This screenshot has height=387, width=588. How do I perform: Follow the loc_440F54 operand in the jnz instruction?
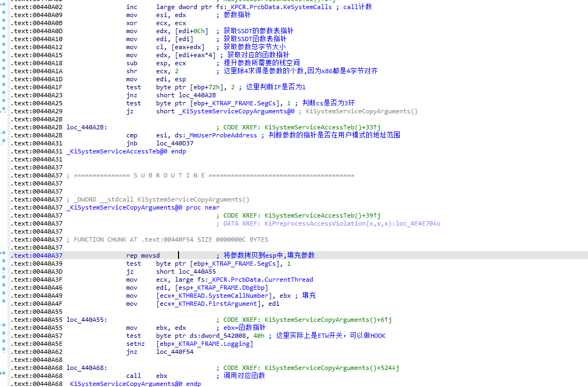pyautogui.click(x=175, y=352)
